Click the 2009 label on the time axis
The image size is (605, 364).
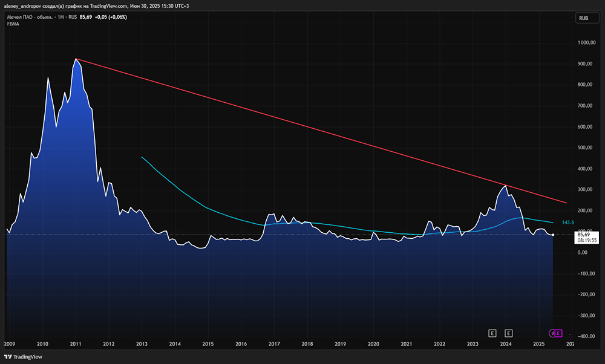pyautogui.click(x=10, y=344)
